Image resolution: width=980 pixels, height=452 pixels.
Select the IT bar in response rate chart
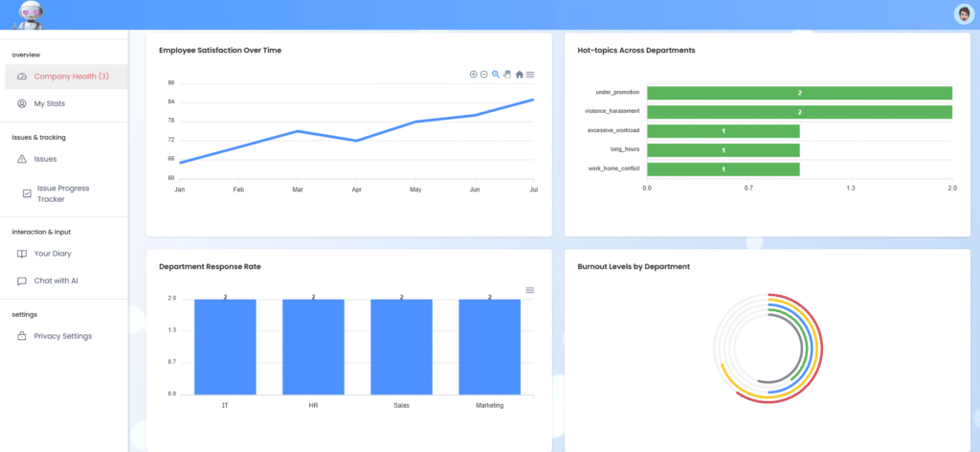[225, 347]
